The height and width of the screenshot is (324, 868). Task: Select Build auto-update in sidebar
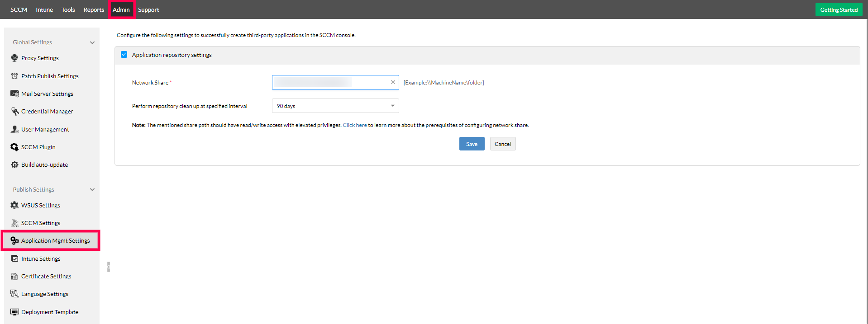point(44,164)
